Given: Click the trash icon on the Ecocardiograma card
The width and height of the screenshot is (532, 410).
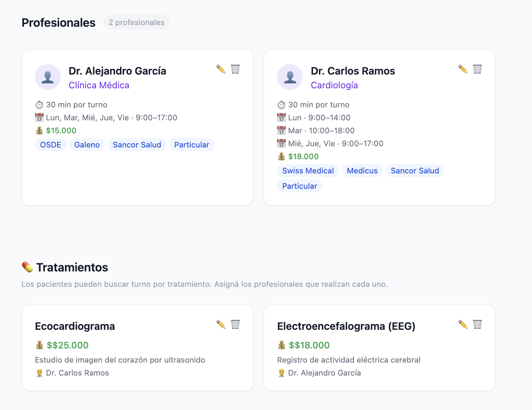Looking at the screenshot, I should pyautogui.click(x=236, y=324).
